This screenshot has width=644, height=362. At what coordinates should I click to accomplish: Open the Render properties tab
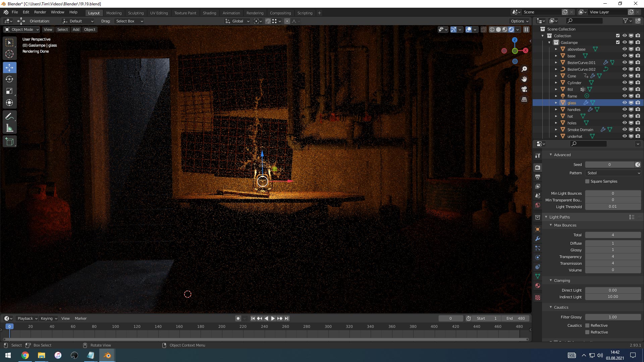click(x=538, y=167)
